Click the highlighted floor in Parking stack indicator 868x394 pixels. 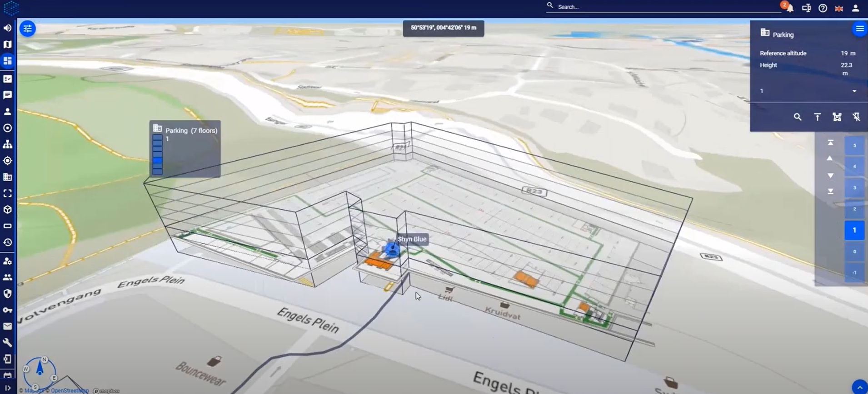[157, 160]
